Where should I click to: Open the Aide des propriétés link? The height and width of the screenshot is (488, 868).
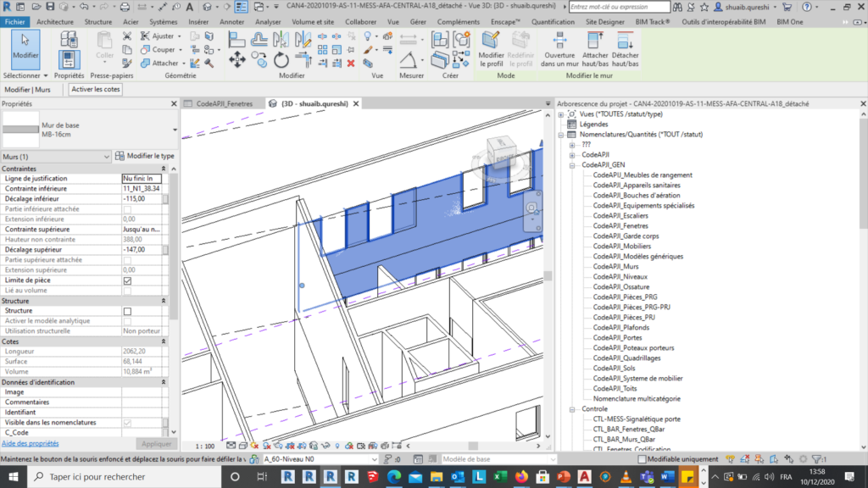(x=31, y=443)
